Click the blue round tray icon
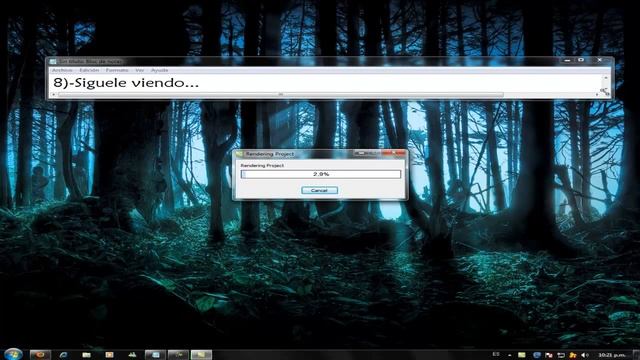This screenshot has width=640, height=360. [537, 355]
